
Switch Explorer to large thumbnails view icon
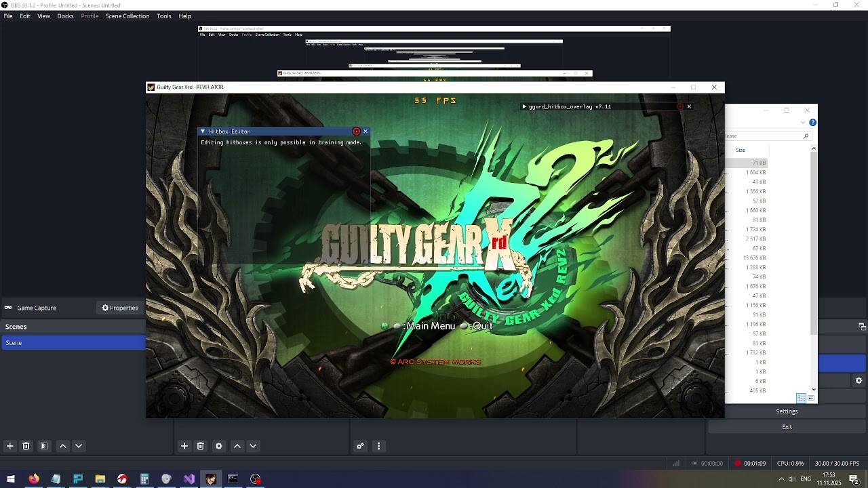811,399
